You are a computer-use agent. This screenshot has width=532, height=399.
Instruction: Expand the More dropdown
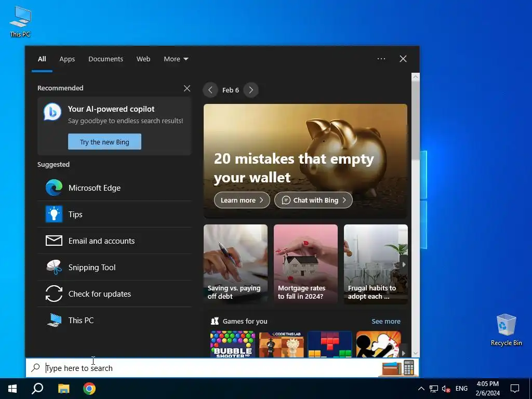coord(176,59)
